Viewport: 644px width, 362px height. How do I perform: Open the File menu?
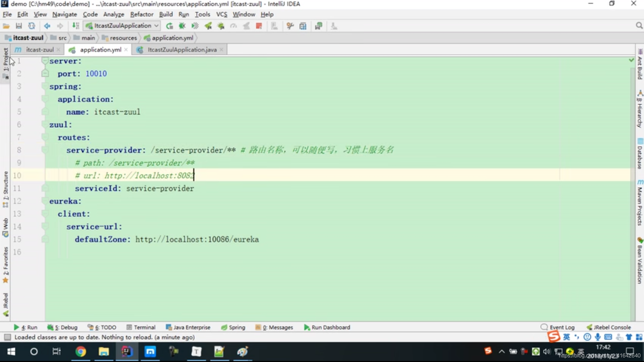coord(7,14)
